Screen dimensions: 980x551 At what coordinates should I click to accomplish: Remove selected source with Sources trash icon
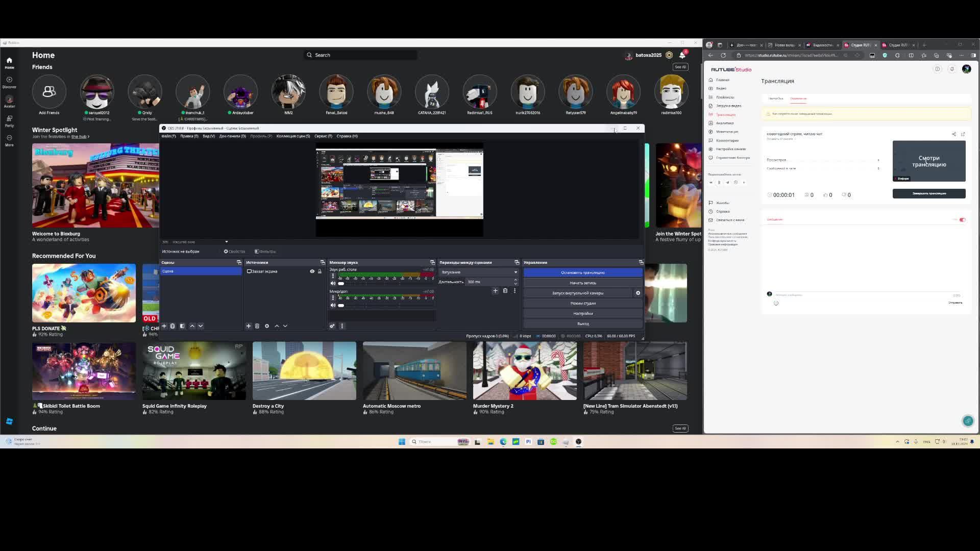257,326
